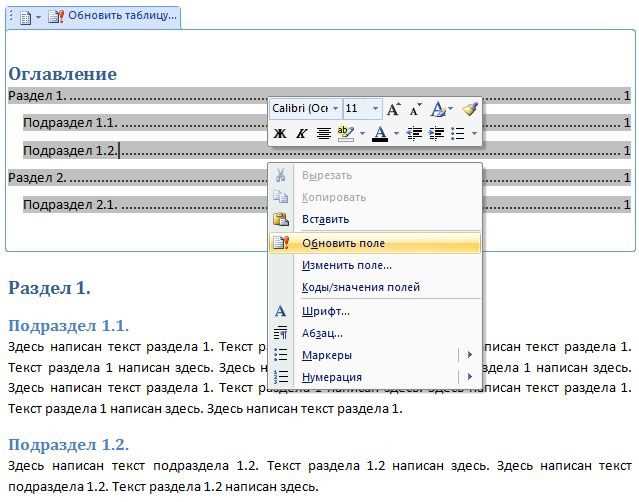Image resolution: width=639 pixels, height=502 pixels.
Task: Click the Shrink Font icon
Action: pos(415,109)
